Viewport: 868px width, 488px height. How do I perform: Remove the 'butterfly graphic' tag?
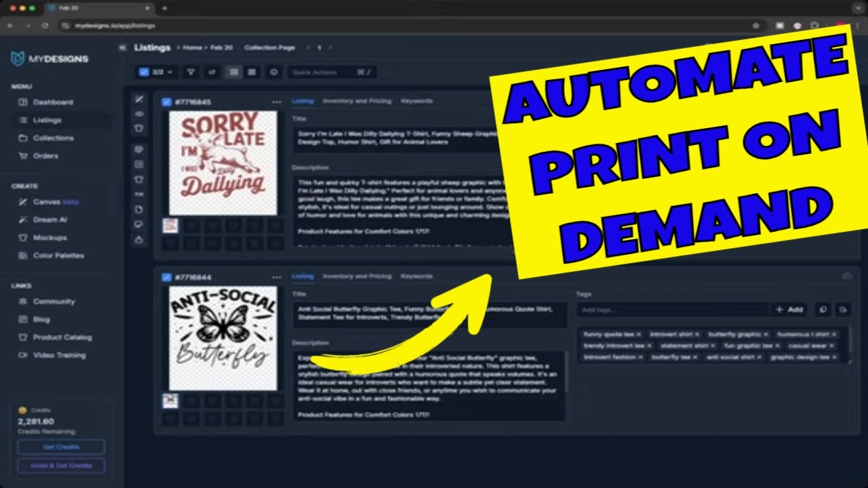(766, 334)
